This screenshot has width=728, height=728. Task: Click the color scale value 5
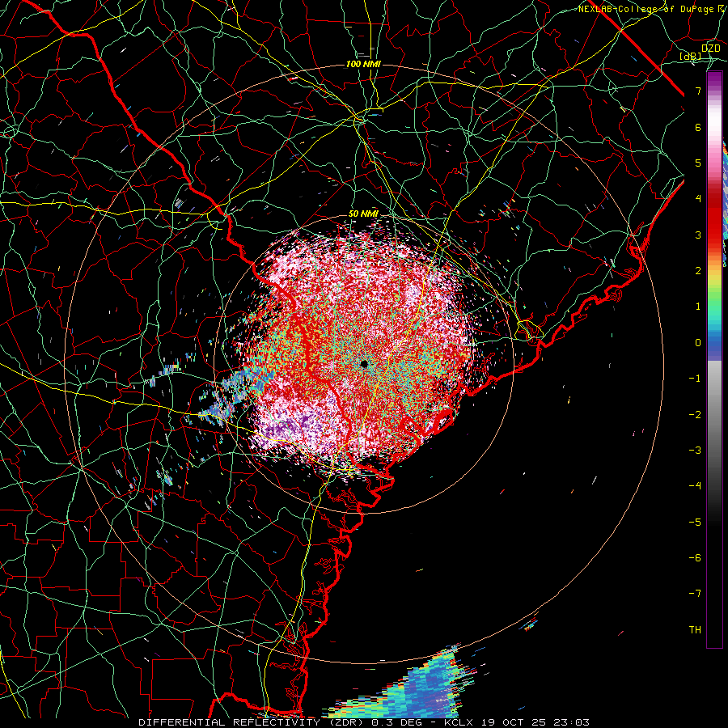(x=698, y=163)
